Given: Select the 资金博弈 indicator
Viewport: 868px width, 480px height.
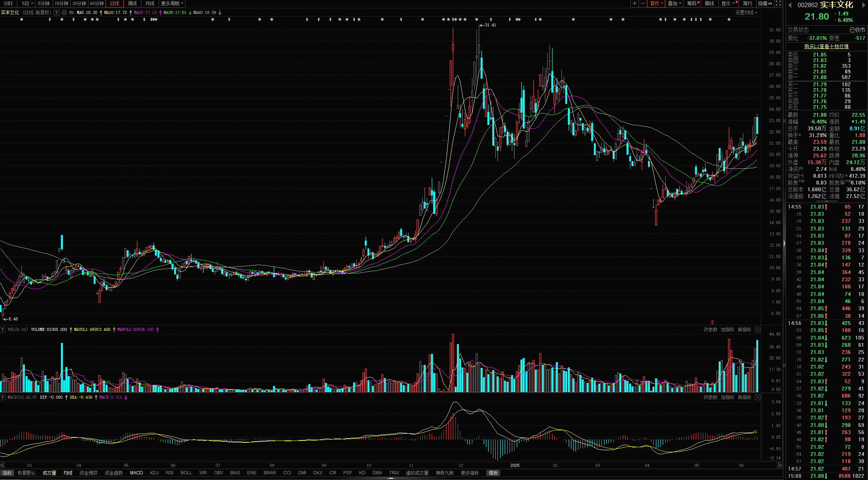Looking at the screenshot, I should [x=88, y=473].
